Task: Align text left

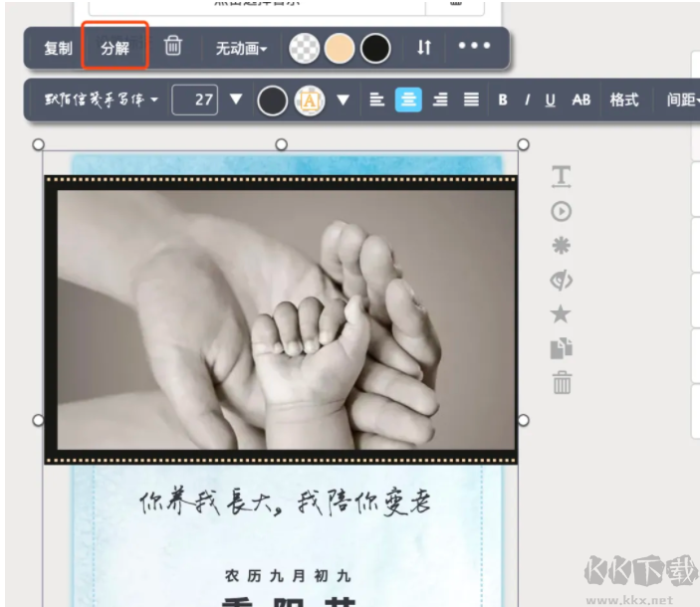Action: [377, 100]
